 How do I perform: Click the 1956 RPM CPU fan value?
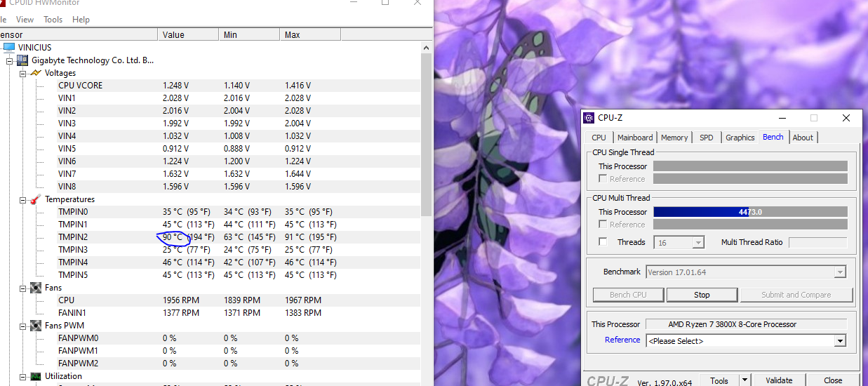point(181,300)
